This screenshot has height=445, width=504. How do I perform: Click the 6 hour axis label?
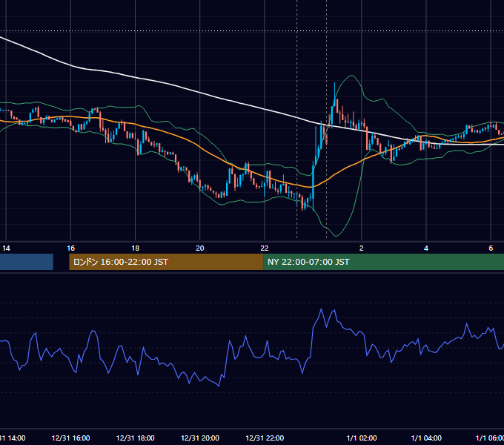[491, 248]
